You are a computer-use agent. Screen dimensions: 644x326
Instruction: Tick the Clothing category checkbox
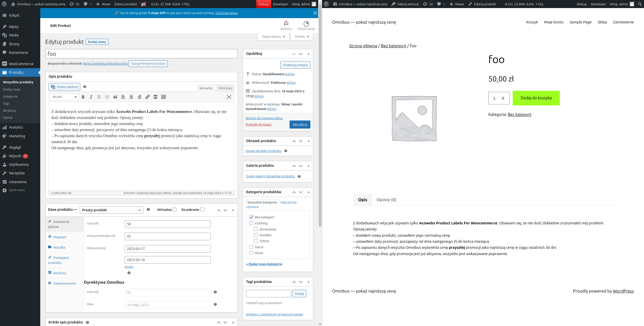(251, 223)
